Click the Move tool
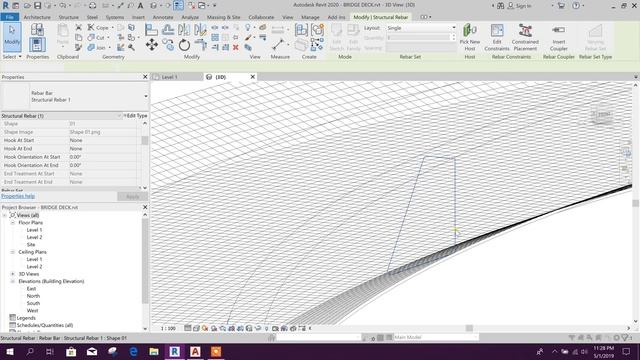640x360 pixels. (x=152, y=44)
